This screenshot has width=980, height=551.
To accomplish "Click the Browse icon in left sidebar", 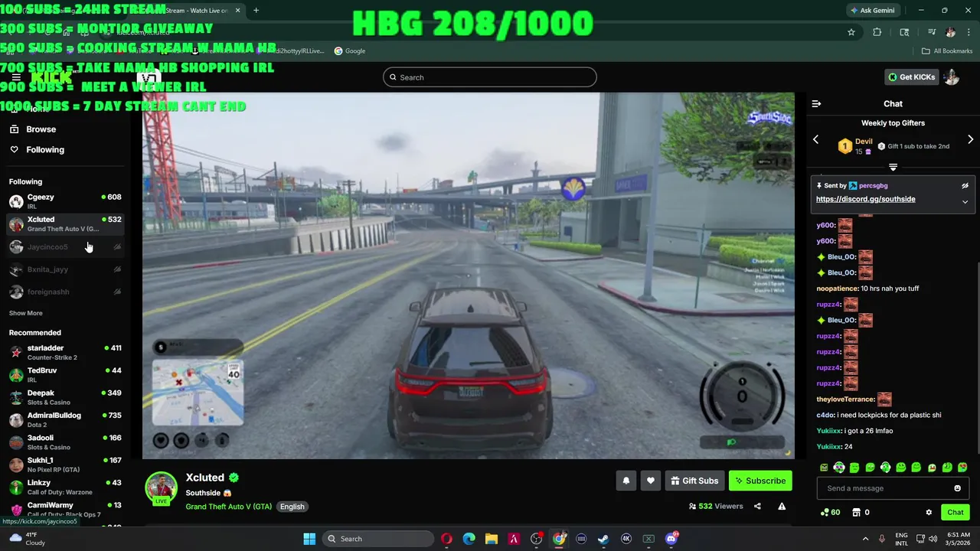I will tap(14, 129).
